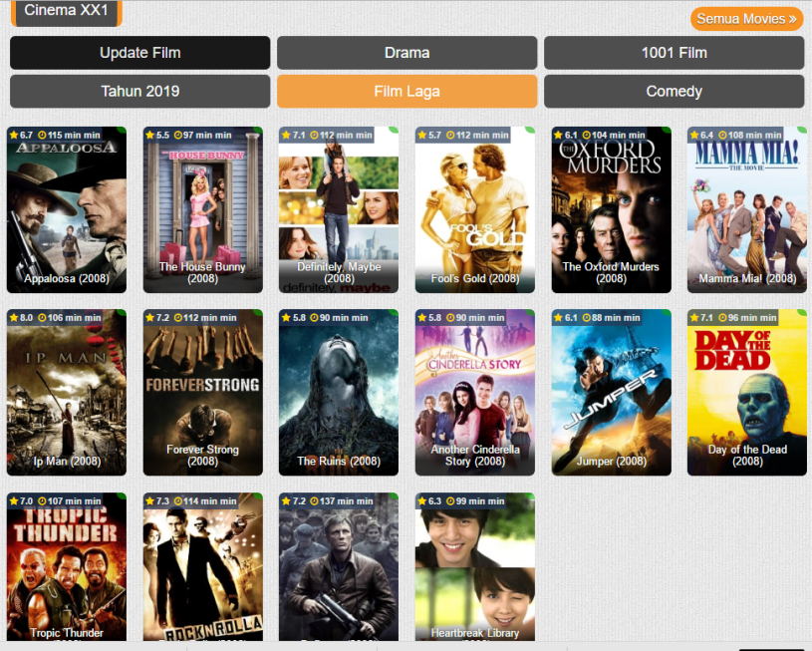Select Another Cinderella Story poster
This screenshot has width=812, height=651.
point(475,393)
